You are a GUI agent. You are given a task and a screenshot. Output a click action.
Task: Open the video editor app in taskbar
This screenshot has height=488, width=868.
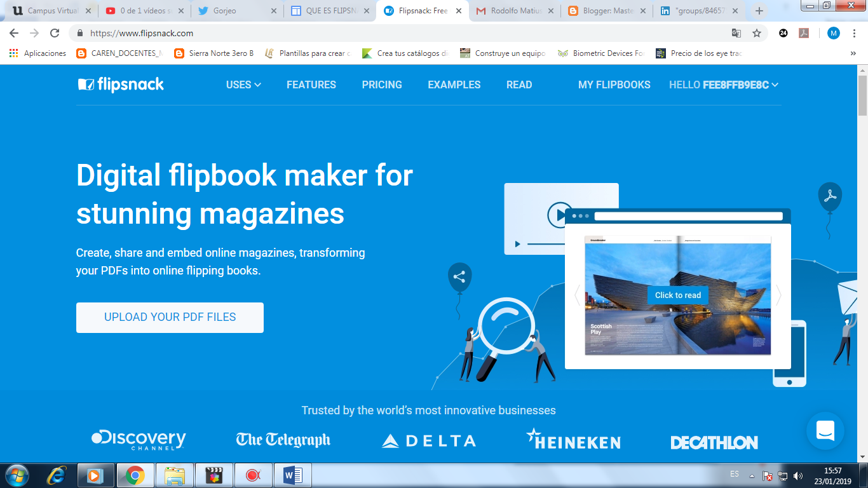pos(214,475)
